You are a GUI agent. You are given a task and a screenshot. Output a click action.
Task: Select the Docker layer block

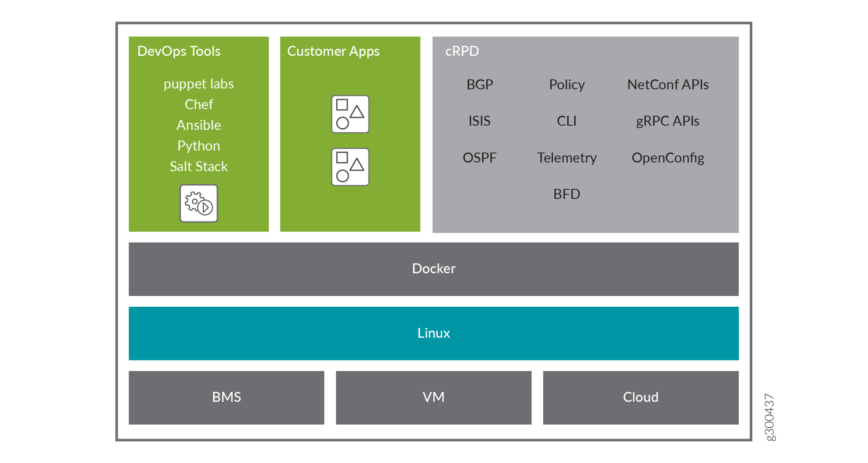tap(433, 269)
